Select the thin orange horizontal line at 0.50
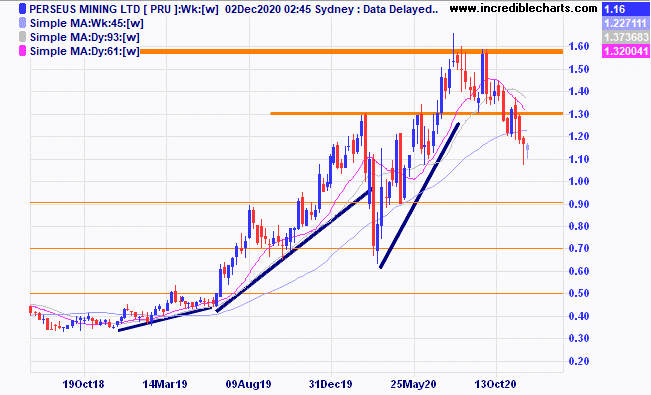This screenshot has height=395, width=651. (x=296, y=293)
